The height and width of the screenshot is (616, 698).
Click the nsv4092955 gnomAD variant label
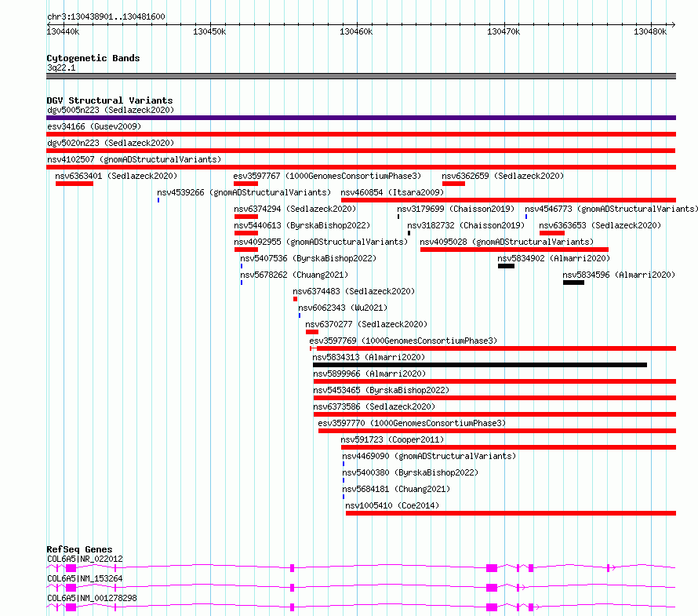coord(321,242)
